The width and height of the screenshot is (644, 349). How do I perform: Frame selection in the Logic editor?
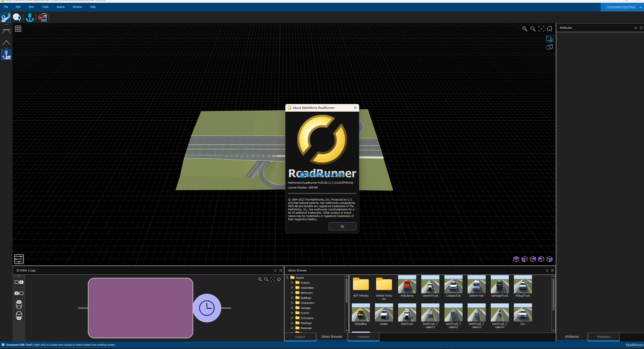click(273, 279)
